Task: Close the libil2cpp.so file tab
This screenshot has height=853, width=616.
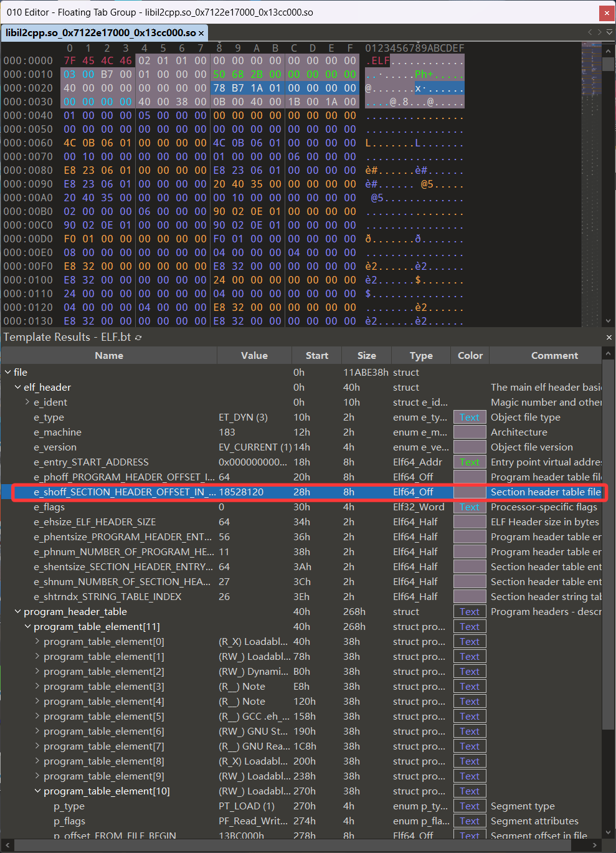Action: point(201,33)
